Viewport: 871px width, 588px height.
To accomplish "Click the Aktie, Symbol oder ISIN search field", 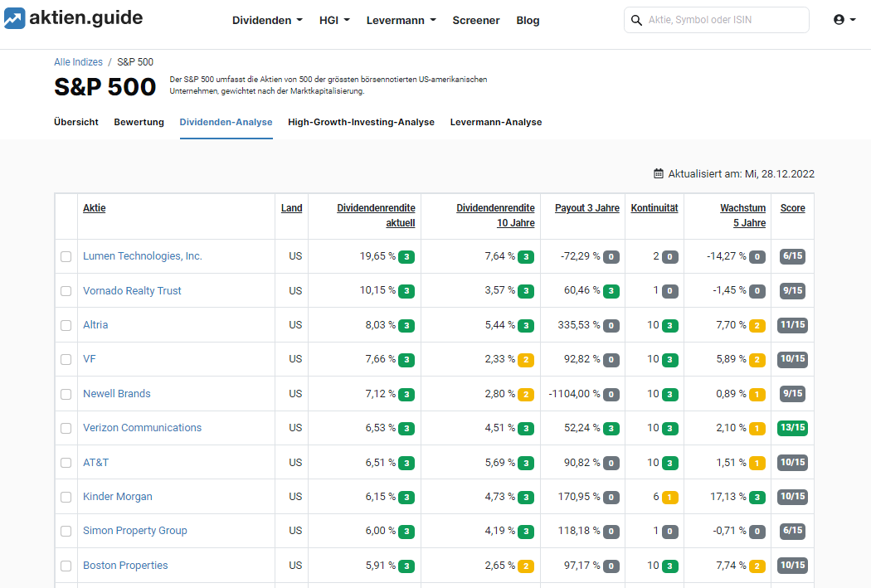I will tap(717, 20).
